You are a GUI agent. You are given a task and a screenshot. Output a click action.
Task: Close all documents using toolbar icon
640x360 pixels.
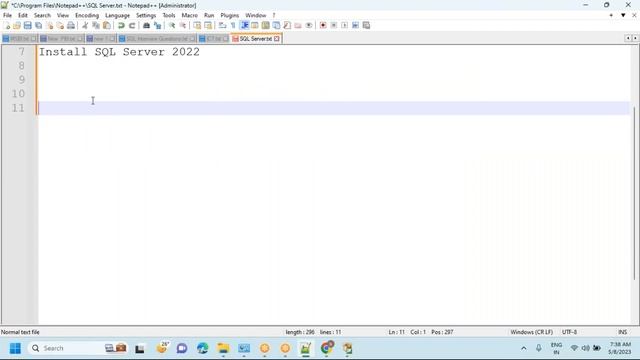coord(60,25)
